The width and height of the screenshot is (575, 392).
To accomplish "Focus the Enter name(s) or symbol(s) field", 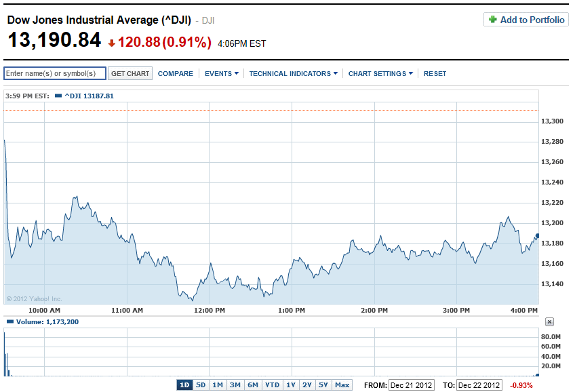I will tap(55, 73).
